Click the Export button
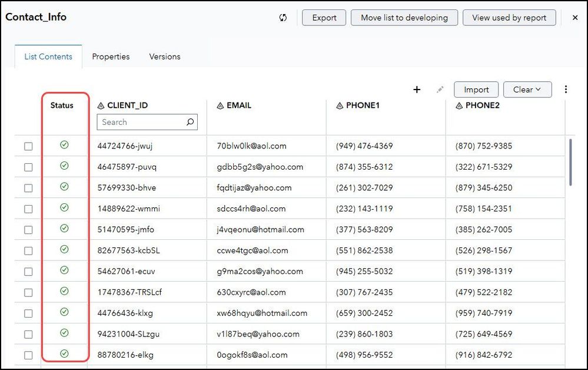This screenshot has height=370, width=588. 324,18
